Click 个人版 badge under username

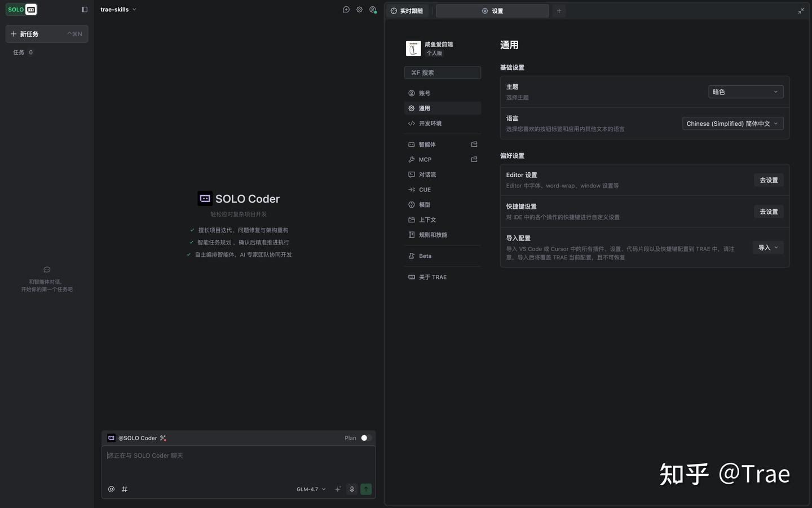coord(434,53)
